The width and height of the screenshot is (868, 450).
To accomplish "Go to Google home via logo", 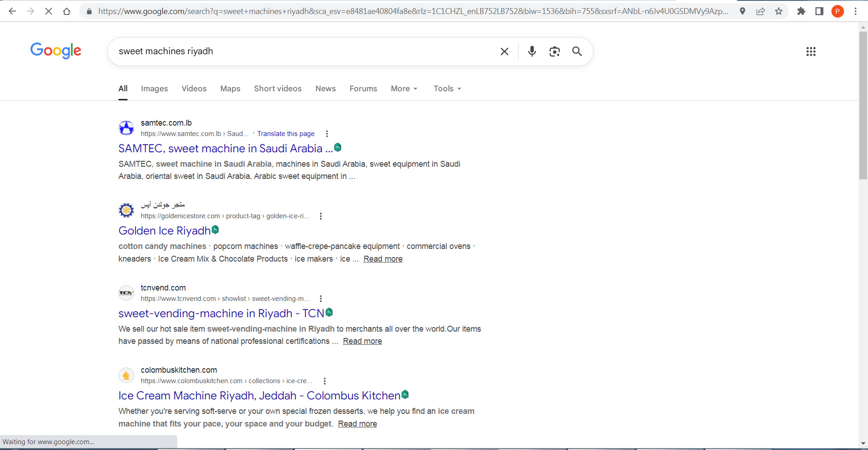I will coord(56,51).
